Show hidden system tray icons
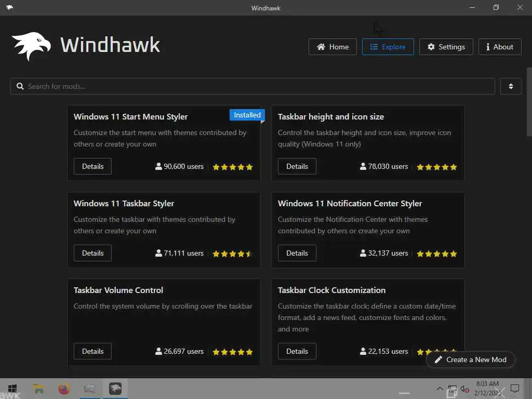 click(x=440, y=389)
